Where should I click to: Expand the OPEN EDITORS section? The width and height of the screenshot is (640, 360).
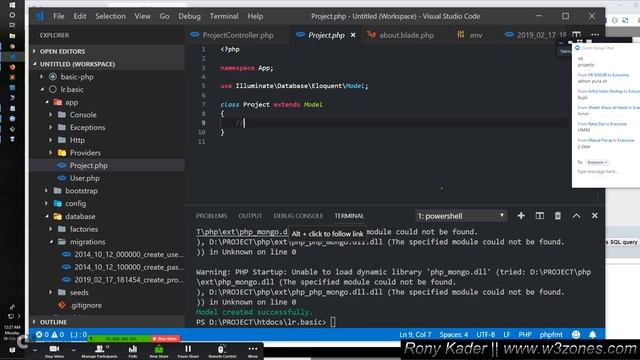(x=62, y=51)
